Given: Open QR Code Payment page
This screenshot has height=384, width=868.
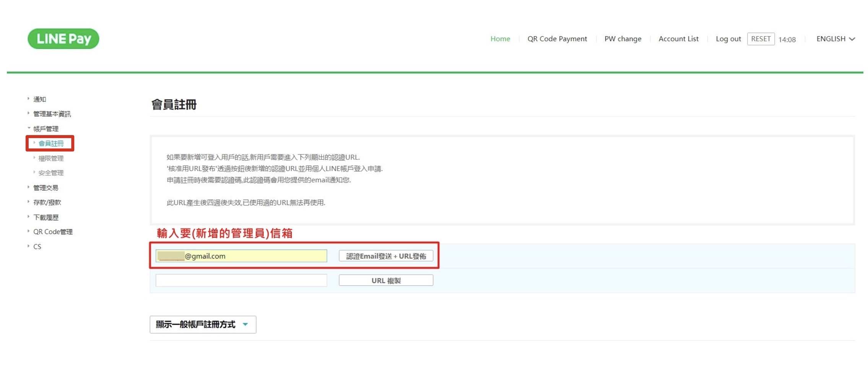Looking at the screenshot, I should (x=557, y=39).
